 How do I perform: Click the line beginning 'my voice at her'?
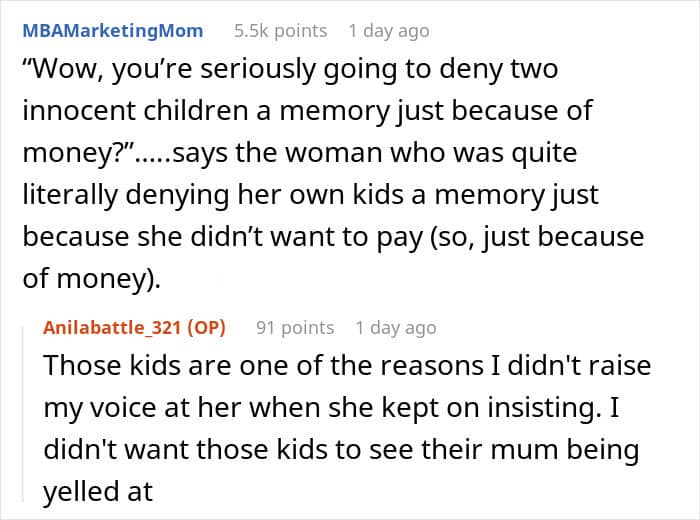point(331,408)
